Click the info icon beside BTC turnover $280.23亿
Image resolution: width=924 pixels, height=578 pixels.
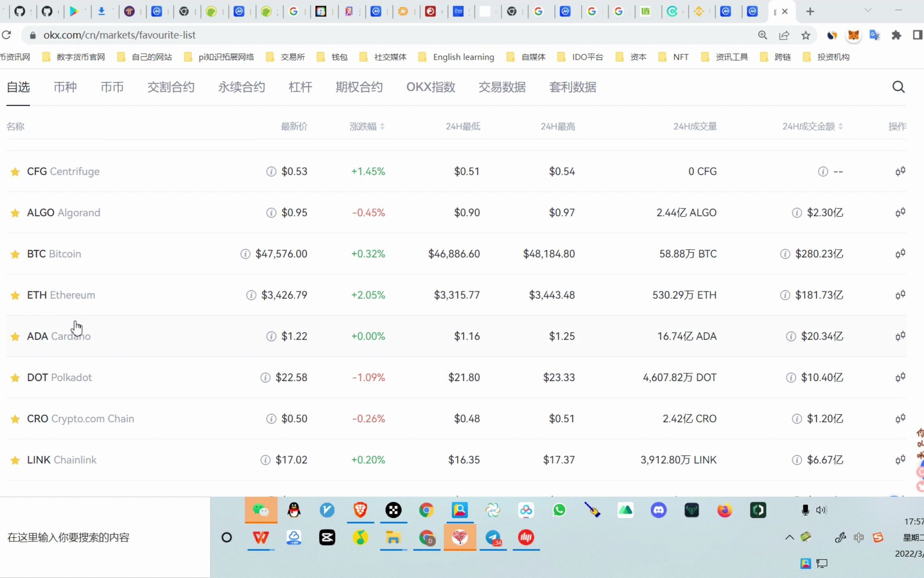tap(785, 254)
